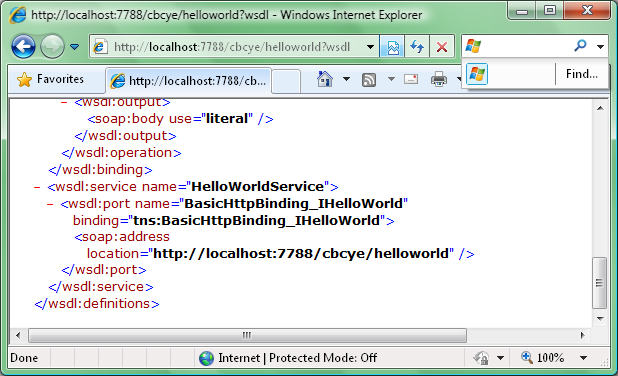
Task: Click Internet | Protected Mode: Off status
Action: pos(298,358)
